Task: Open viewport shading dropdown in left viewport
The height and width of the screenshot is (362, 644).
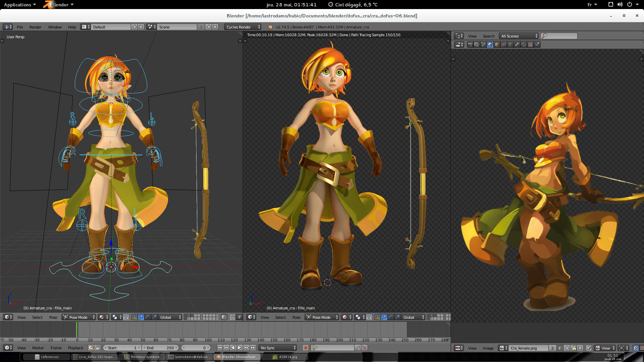Action: [103, 317]
